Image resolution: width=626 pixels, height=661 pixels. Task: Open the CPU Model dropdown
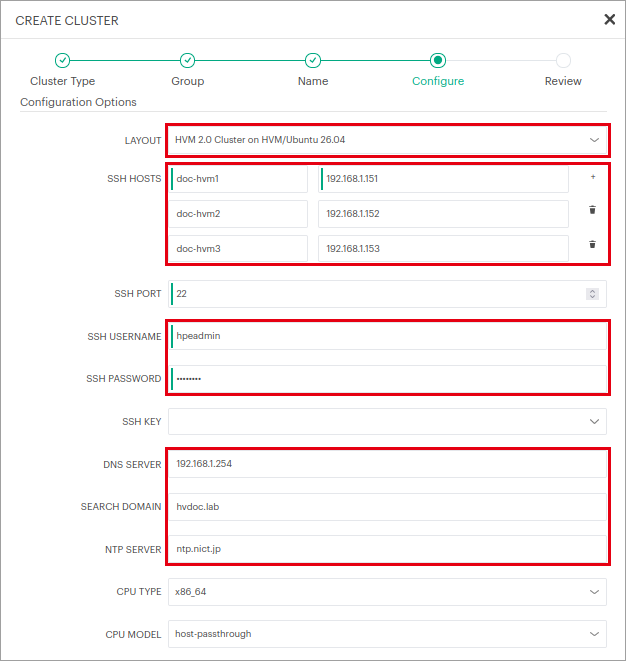pyautogui.click(x=387, y=634)
